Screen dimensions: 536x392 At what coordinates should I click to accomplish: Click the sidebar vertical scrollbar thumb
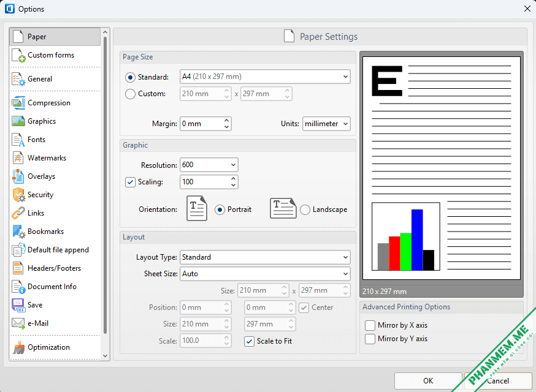105,185
